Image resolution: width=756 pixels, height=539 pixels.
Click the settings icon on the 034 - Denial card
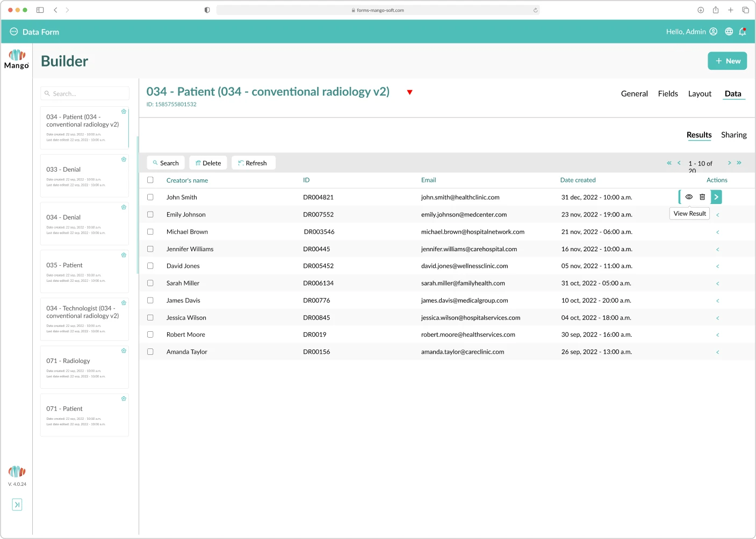124,207
